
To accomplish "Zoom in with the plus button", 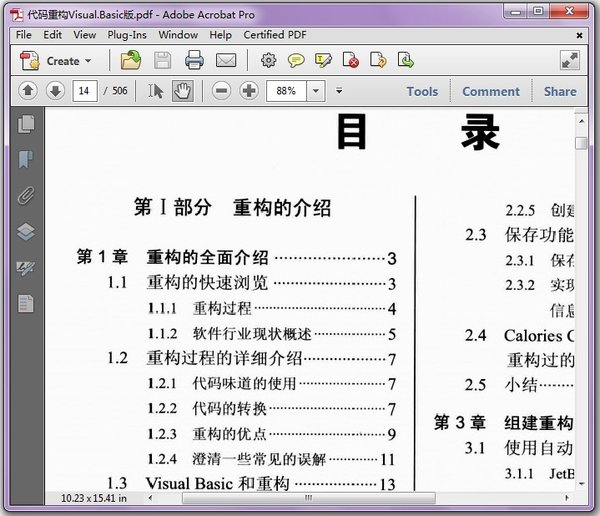I will point(249,91).
